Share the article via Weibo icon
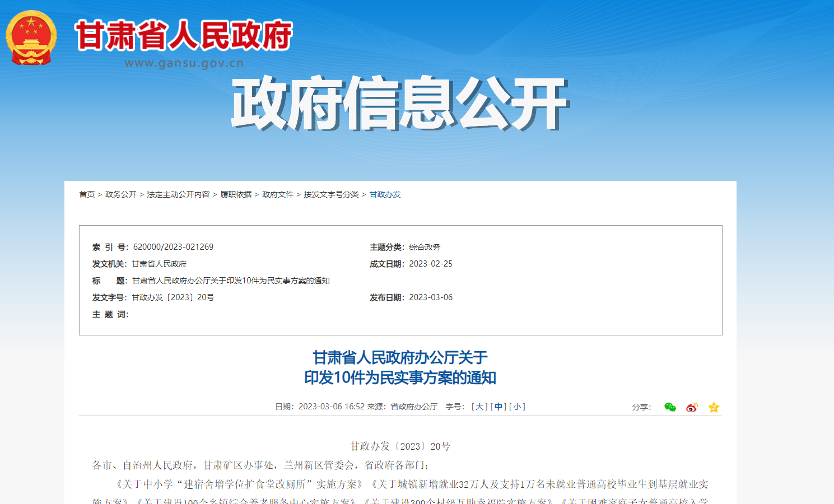Image resolution: width=834 pixels, height=504 pixels. pos(692,407)
